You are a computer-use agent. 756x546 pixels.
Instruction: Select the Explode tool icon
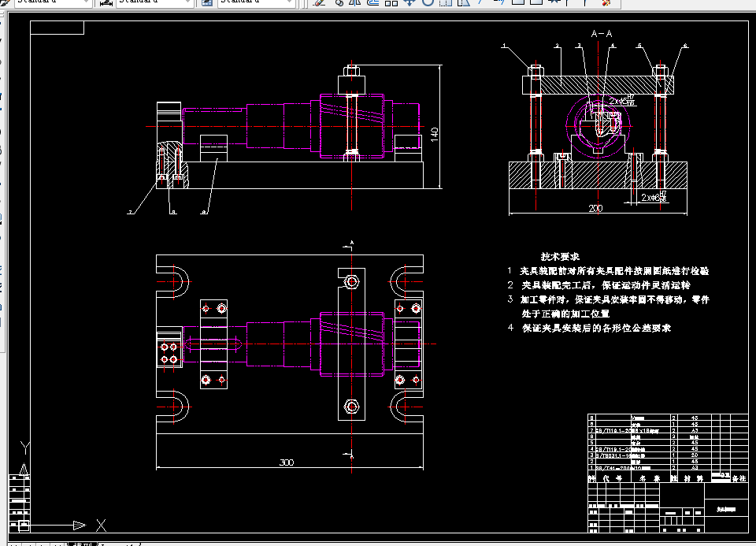[606, 2]
